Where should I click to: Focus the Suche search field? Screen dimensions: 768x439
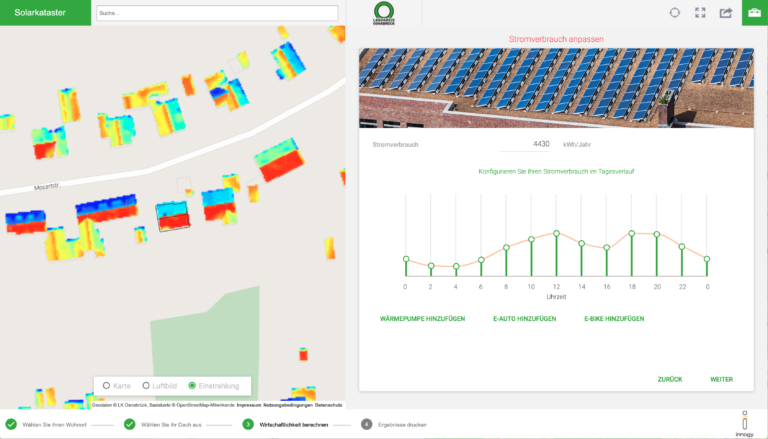pyautogui.click(x=217, y=13)
